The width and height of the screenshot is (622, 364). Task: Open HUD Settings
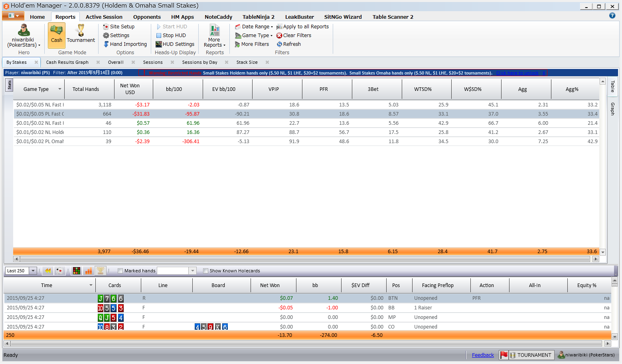[x=178, y=44]
